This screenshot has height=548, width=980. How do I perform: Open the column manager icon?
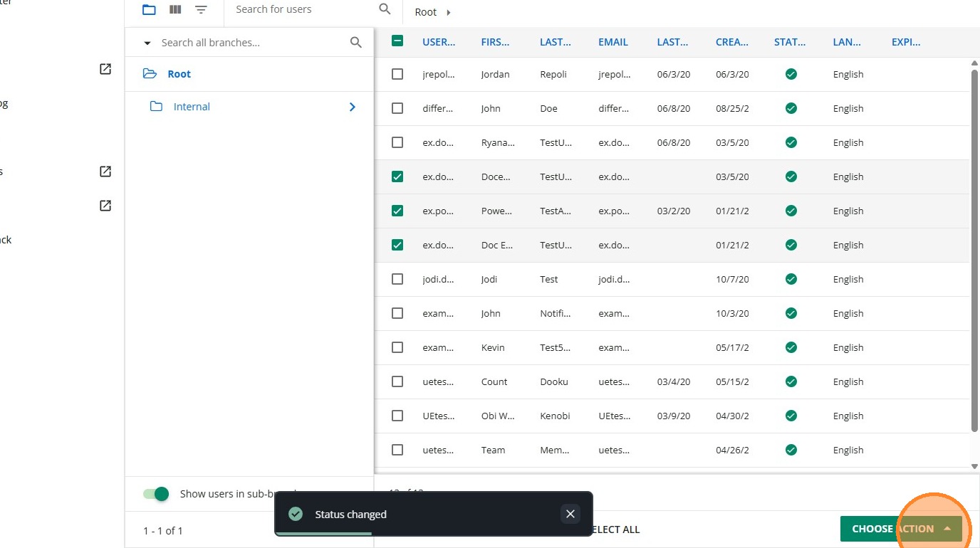(x=175, y=10)
